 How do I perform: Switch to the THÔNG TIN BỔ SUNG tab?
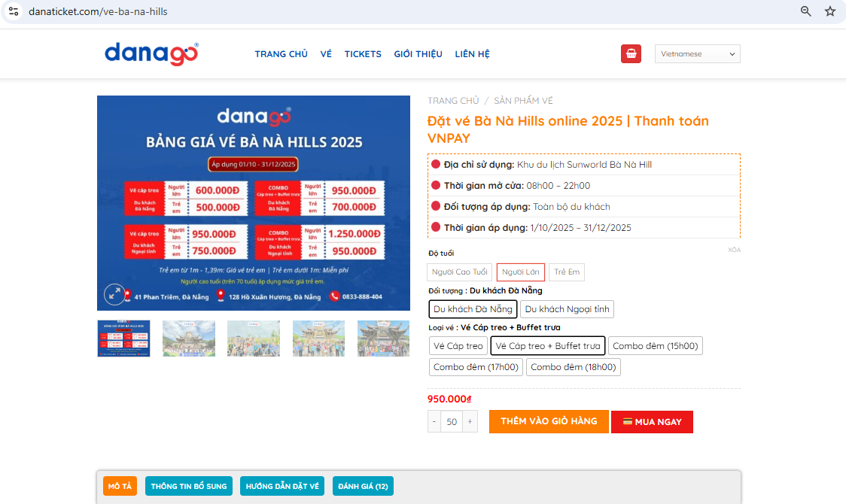pos(189,486)
